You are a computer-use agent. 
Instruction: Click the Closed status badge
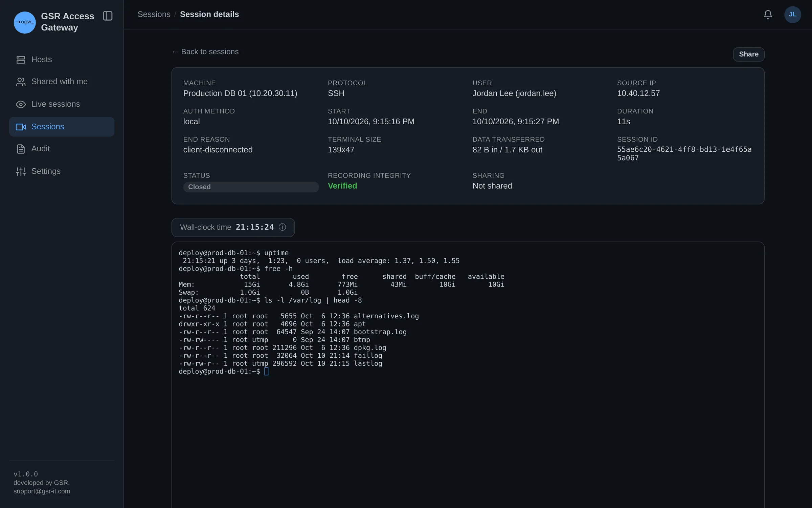251,187
